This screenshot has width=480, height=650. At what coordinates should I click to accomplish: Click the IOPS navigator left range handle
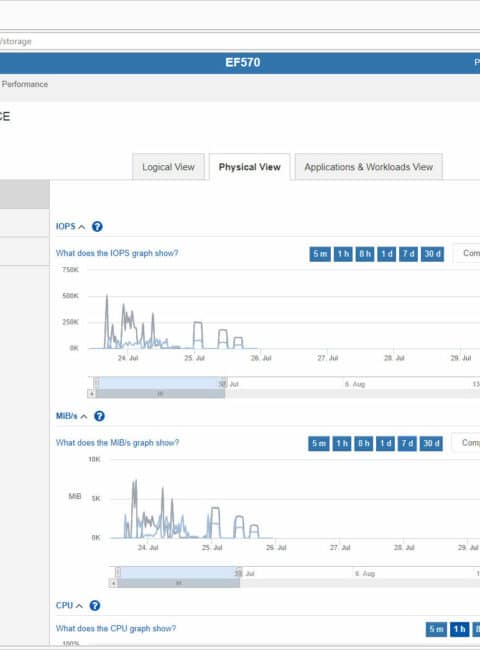coord(97,383)
